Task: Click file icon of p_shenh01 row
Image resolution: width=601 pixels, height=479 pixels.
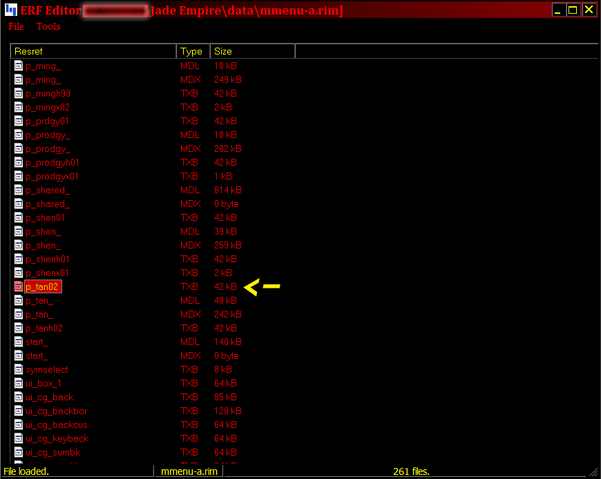Action: coord(18,259)
